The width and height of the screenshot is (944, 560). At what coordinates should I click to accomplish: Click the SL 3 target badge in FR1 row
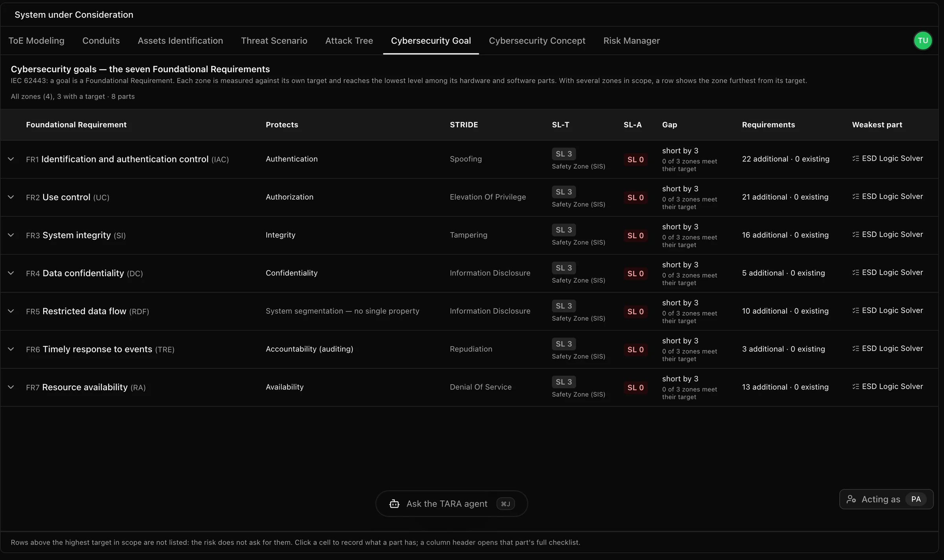[x=564, y=154]
